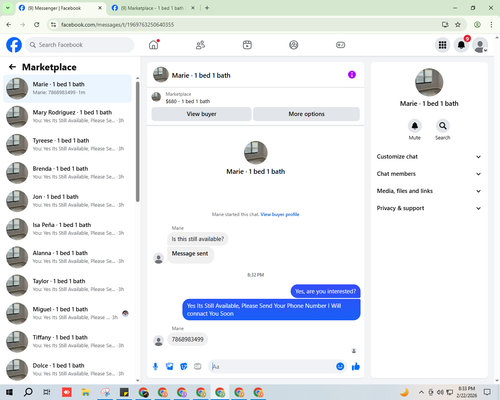
Task: Click the address bar URL
Action: click(x=117, y=25)
